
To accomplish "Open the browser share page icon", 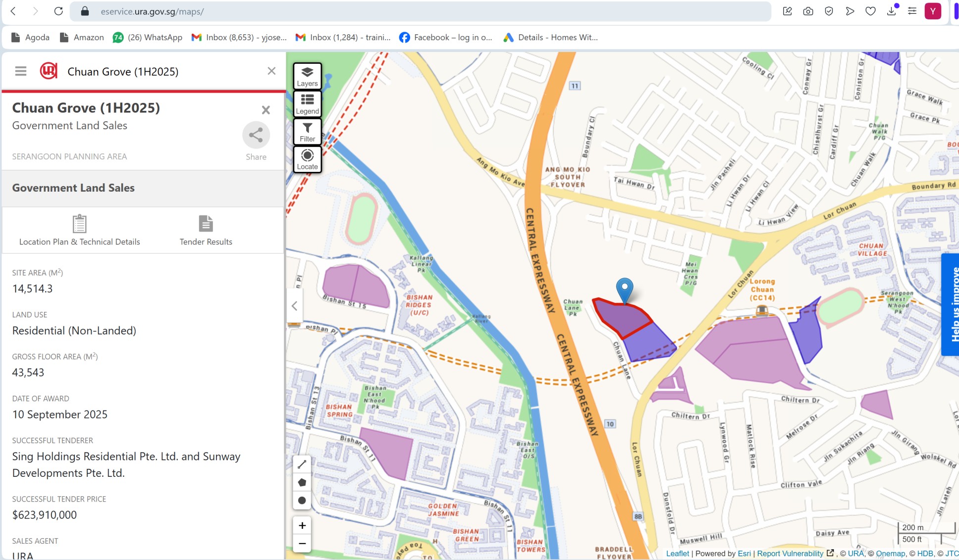I will 787,11.
